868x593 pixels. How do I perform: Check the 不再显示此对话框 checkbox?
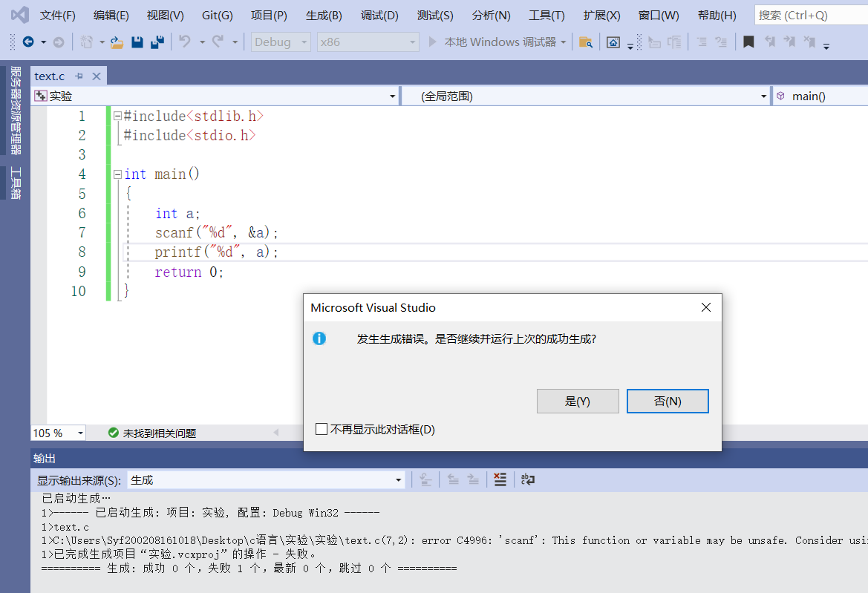pyautogui.click(x=321, y=429)
